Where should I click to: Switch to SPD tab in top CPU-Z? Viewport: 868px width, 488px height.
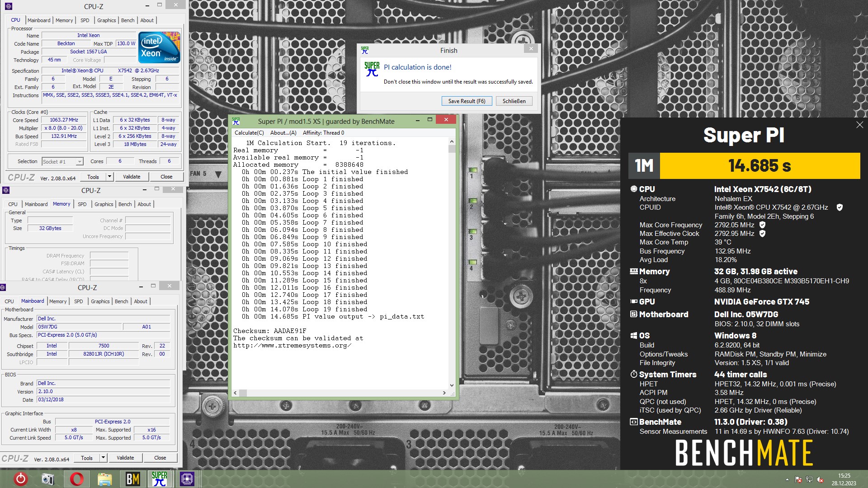85,20
